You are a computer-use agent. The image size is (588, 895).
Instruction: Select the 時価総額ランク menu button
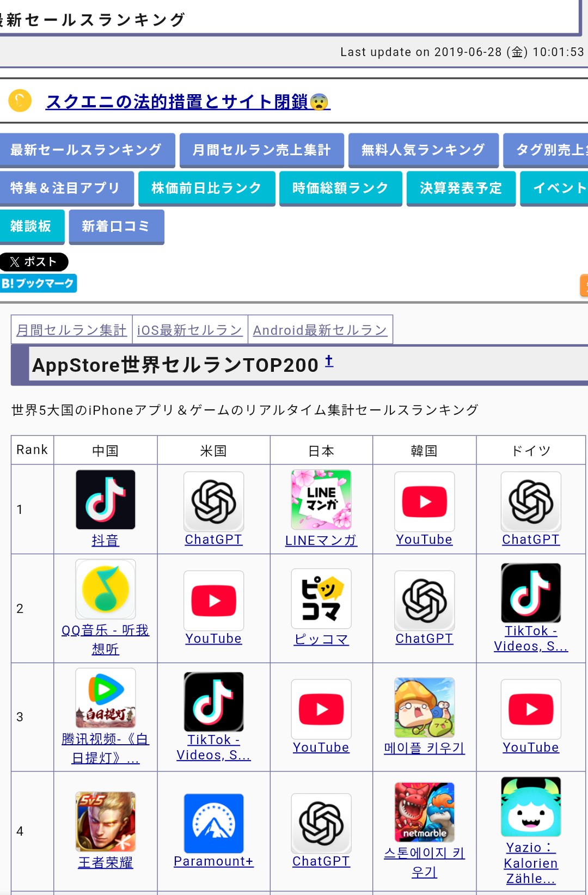[x=340, y=188]
